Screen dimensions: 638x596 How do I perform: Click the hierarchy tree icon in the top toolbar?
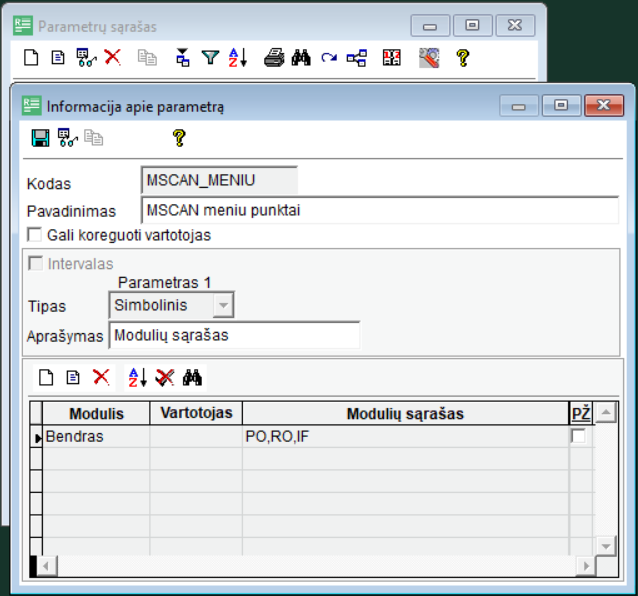(x=356, y=58)
